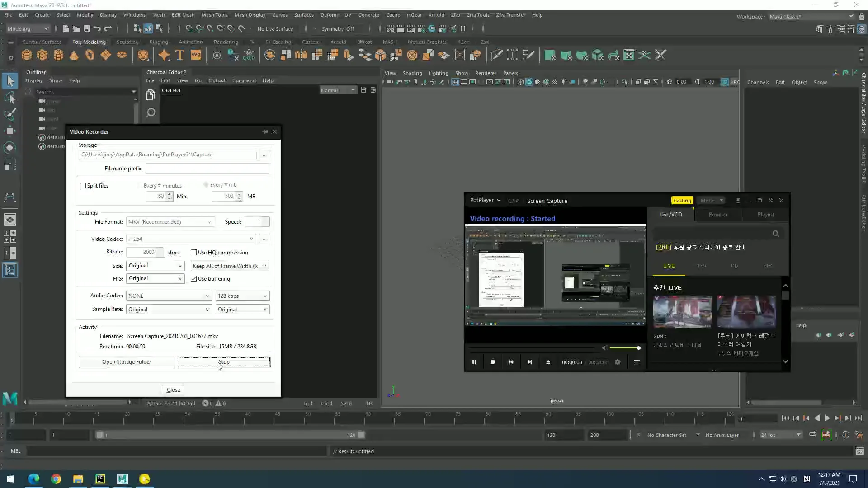The height and width of the screenshot is (488, 868).
Task: Open the File Format MKV dropdown
Action: point(170,222)
